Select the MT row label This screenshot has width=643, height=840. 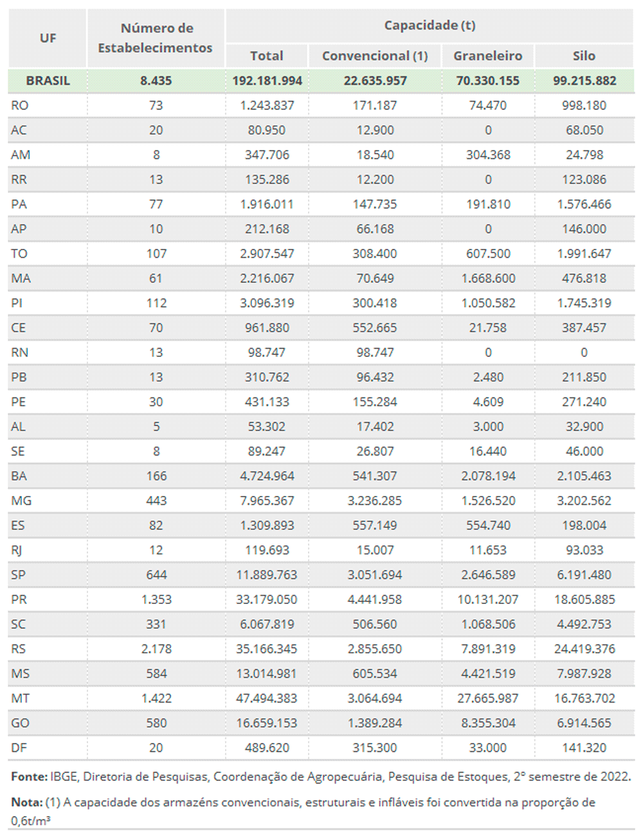coord(21,698)
